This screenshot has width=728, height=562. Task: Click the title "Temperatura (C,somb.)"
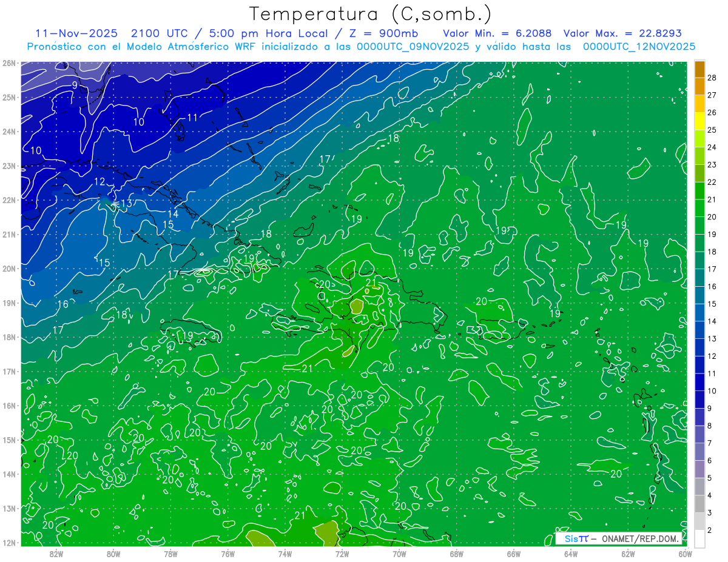pyautogui.click(x=370, y=14)
